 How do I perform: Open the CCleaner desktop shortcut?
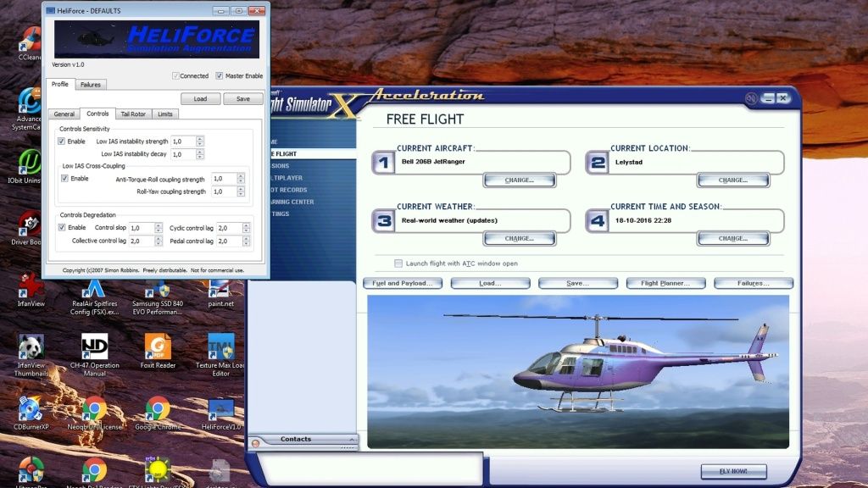[x=29, y=42]
